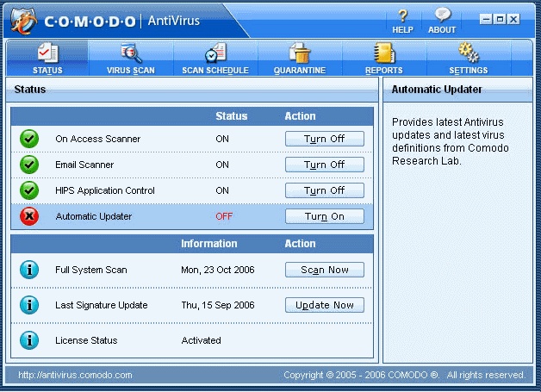The image size is (541, 392).
Task: Switch to the VIRUS SCAN tab label
Action: 131,71
